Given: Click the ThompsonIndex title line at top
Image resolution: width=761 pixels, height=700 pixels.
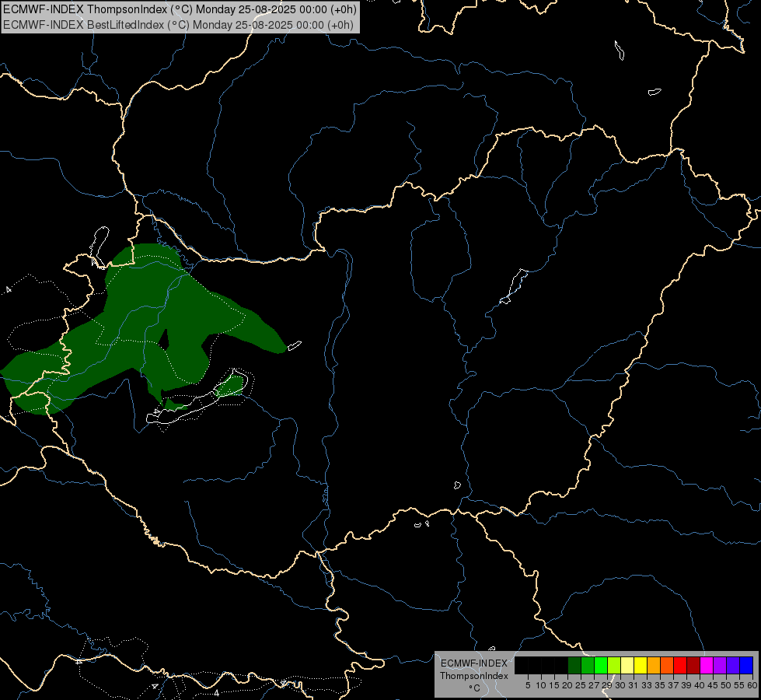Looking at the screenshot, I should [x=180, y=9].
